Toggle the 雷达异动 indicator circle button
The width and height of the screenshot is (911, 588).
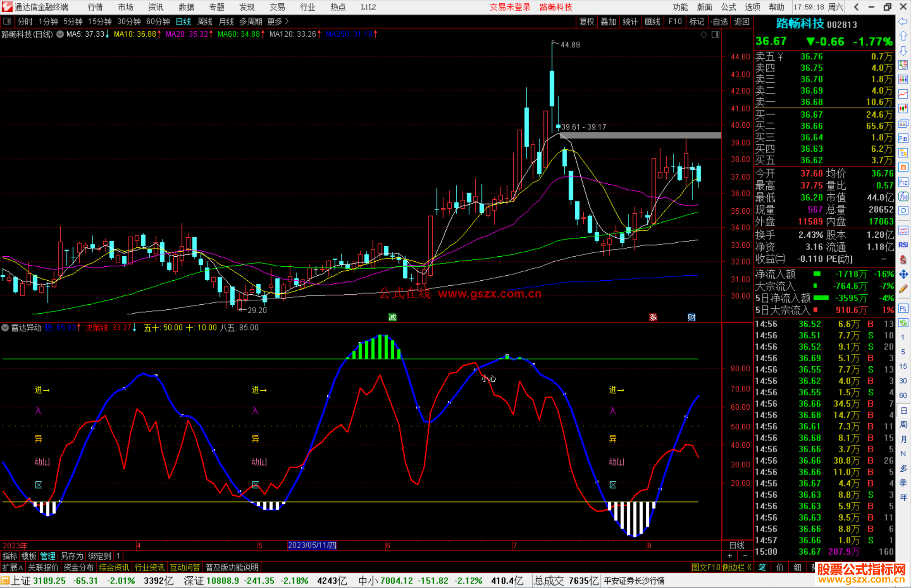pos(5,328)
